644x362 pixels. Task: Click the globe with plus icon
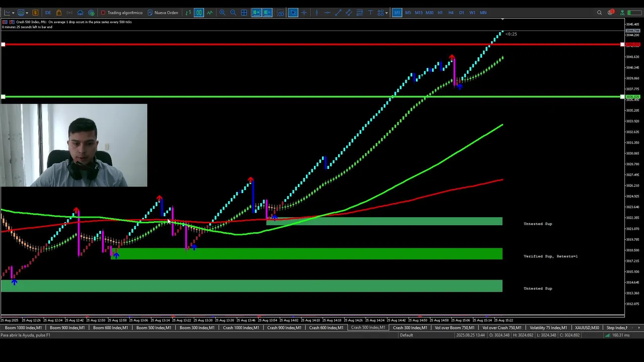coord(91,13)
